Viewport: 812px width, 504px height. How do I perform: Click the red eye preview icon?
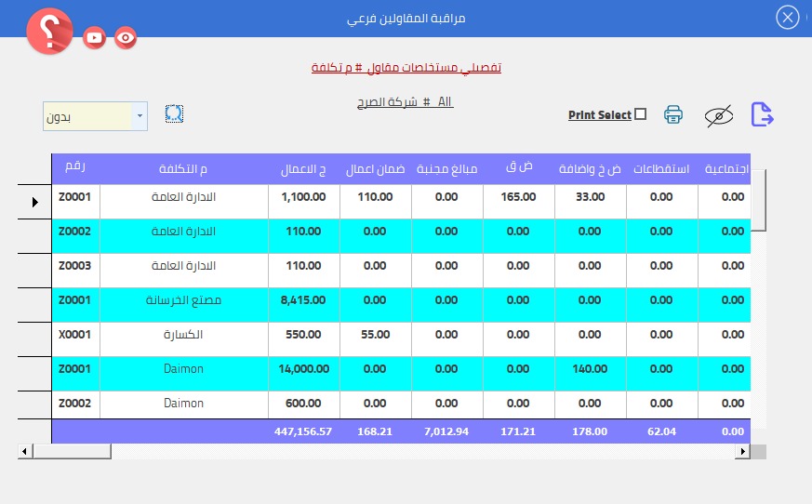[126, 37]
